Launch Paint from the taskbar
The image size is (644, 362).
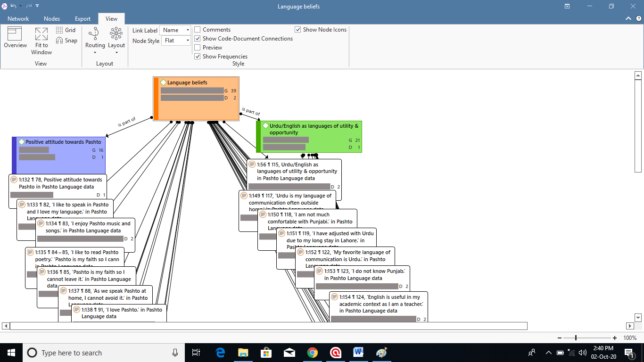tap(381, 353)
